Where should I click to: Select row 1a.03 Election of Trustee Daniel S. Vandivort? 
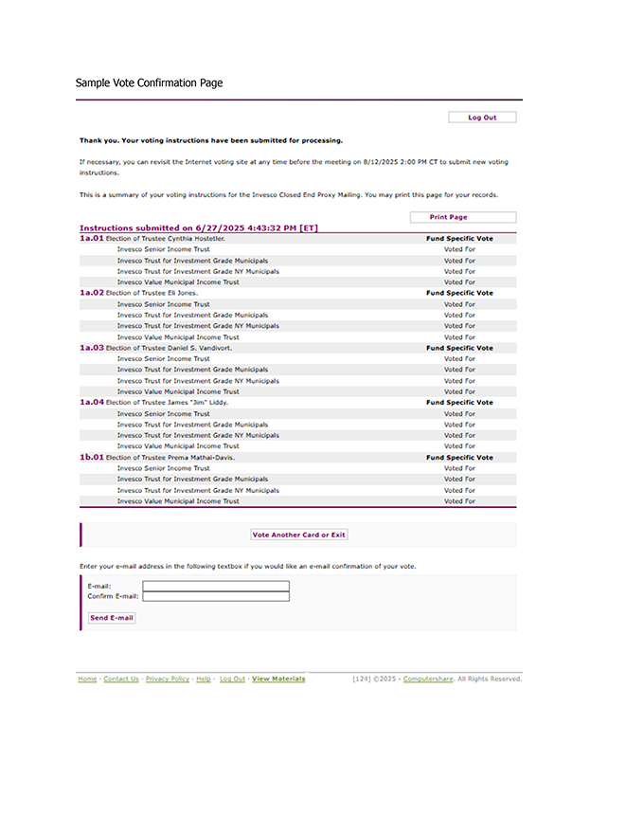297,348
